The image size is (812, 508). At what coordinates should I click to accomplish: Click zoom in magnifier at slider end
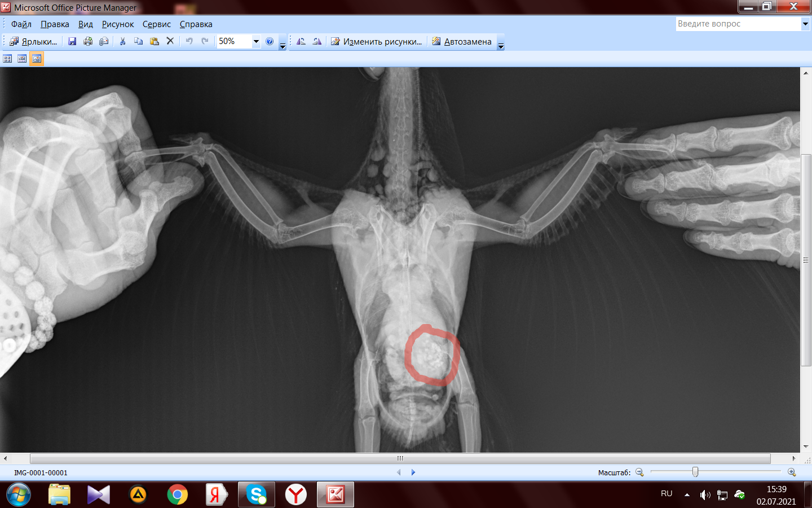pyautogui.click(x=792, y=472)
